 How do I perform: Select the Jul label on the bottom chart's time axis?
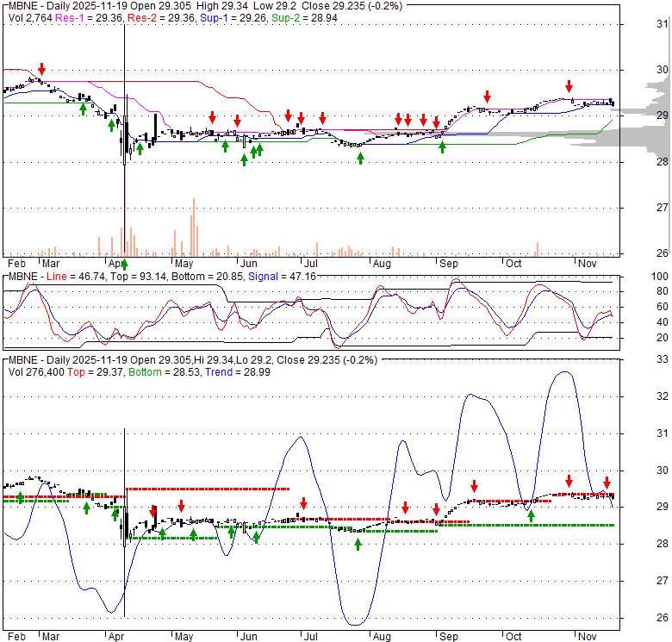(x=309, y=635)
